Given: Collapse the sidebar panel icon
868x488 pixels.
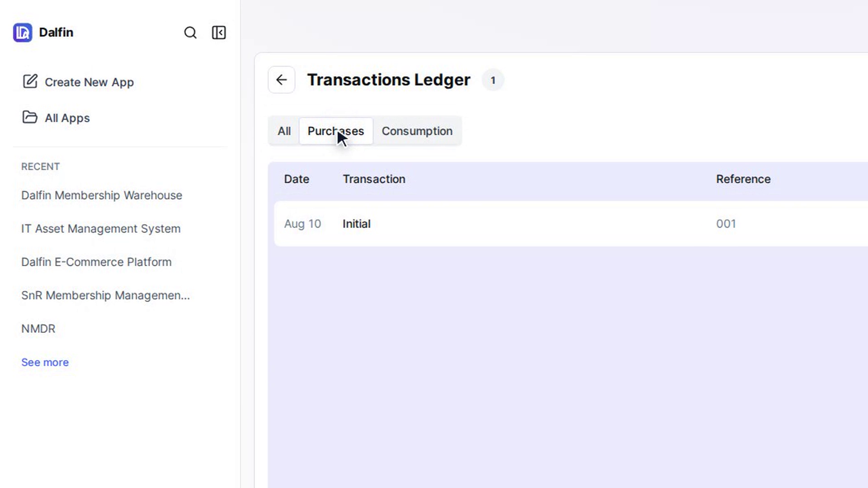Looking at the screenshot, I should pyautogui.click(x=219, y=33).
